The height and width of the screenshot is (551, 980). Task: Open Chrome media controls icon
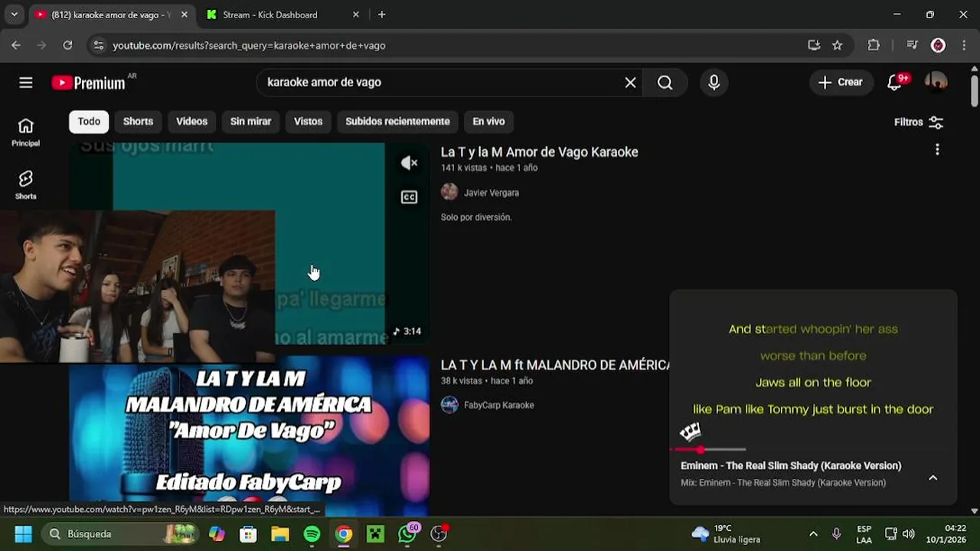click(x=911, y=45)
